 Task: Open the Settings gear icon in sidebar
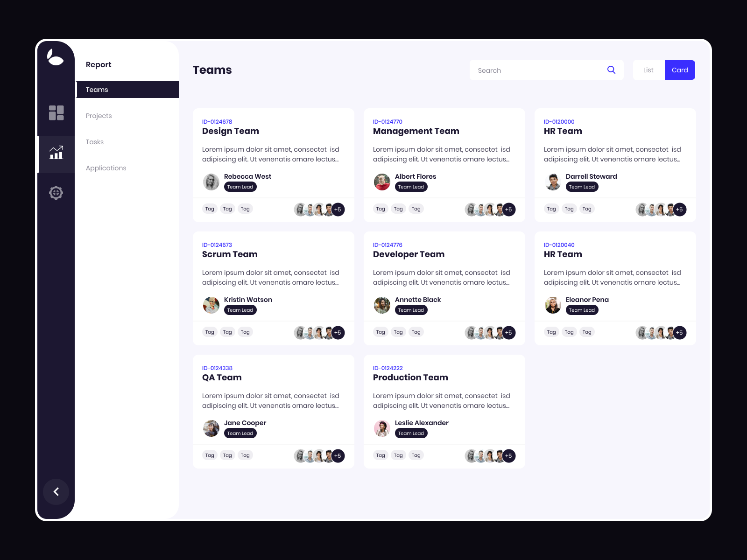[x=56, y=192]
